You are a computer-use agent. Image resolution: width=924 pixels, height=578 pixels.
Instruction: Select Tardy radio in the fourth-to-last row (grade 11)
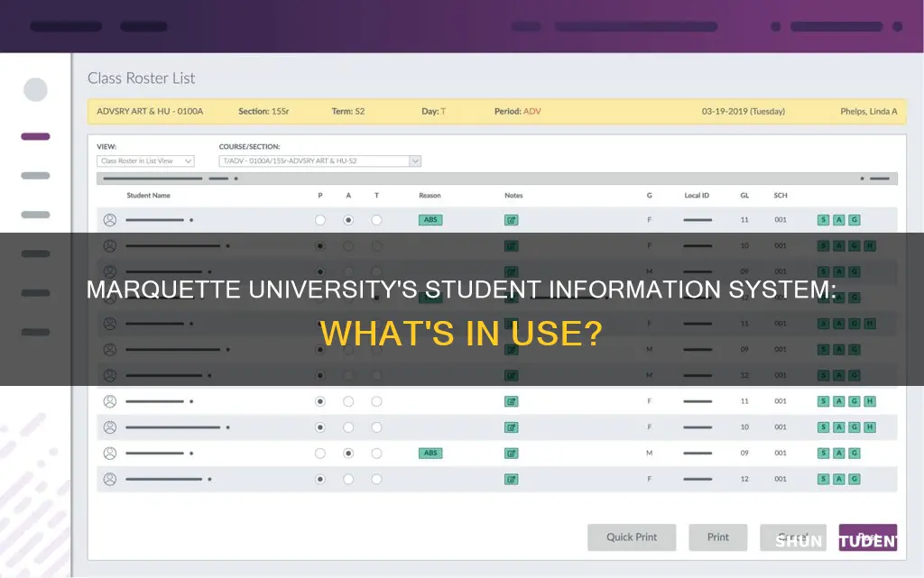coord(376,401)
